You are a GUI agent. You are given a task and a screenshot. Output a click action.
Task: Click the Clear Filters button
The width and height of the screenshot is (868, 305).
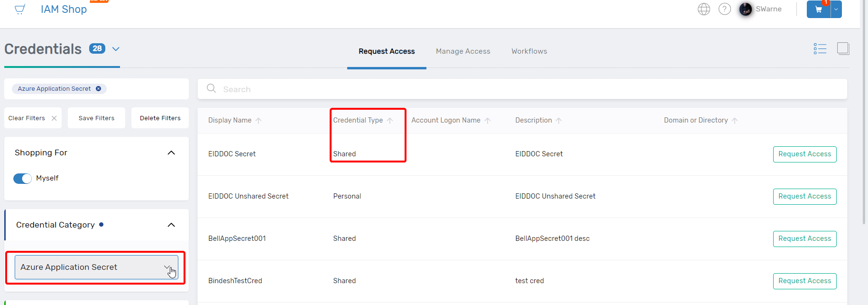click(32, 118)
